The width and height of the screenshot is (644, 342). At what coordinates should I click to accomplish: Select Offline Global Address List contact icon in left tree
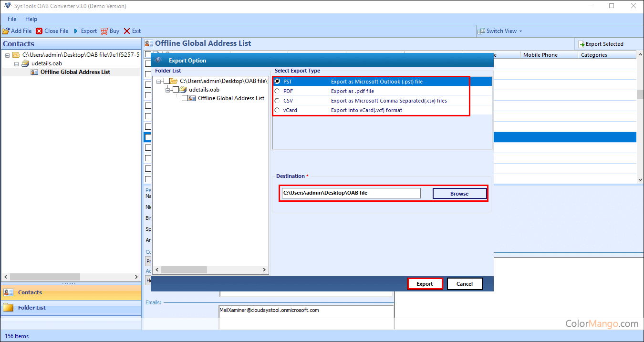(x=34, y=72)
